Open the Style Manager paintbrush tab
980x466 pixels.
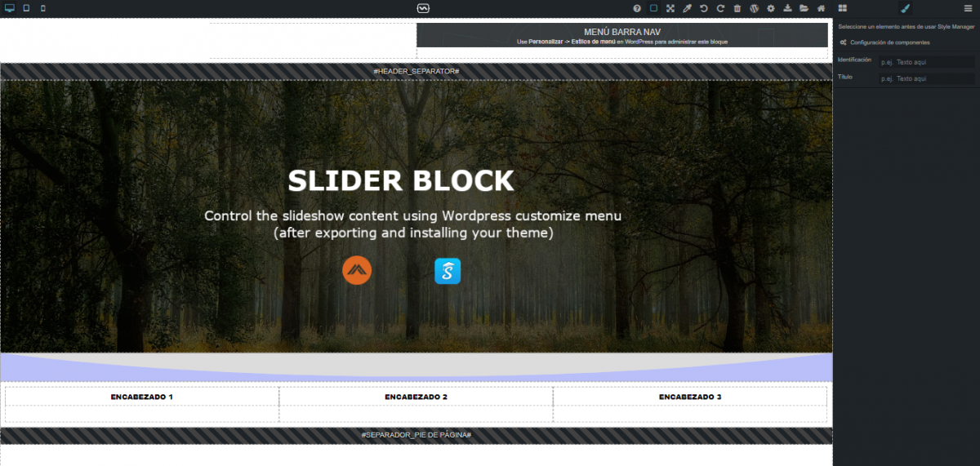[x=905, y=8]
